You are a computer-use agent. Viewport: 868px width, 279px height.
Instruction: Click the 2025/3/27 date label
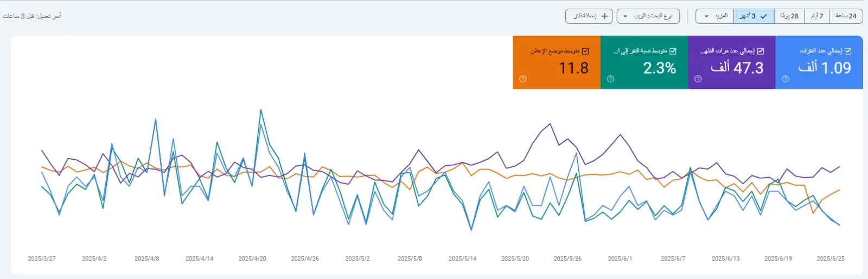(x=42, y=258)
